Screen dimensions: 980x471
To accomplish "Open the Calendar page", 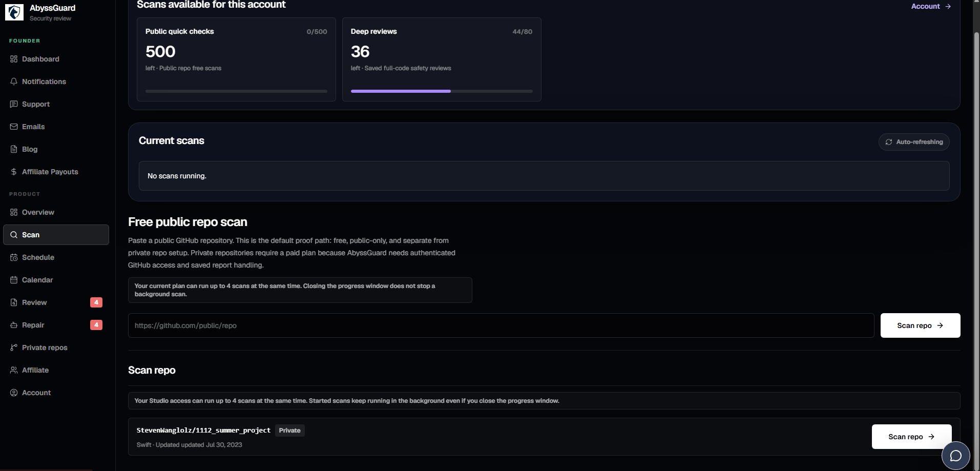I will click(56, 280).
